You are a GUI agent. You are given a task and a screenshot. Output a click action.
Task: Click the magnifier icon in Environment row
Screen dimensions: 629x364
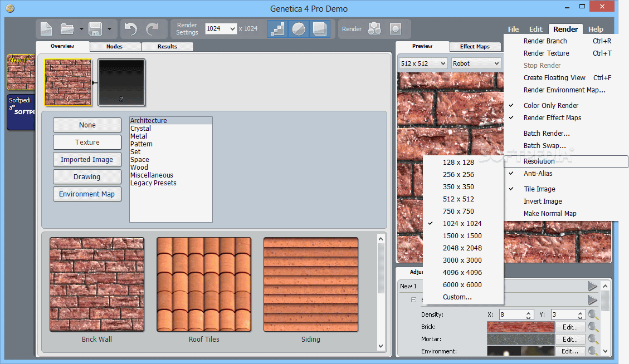[x=593, y=351]
